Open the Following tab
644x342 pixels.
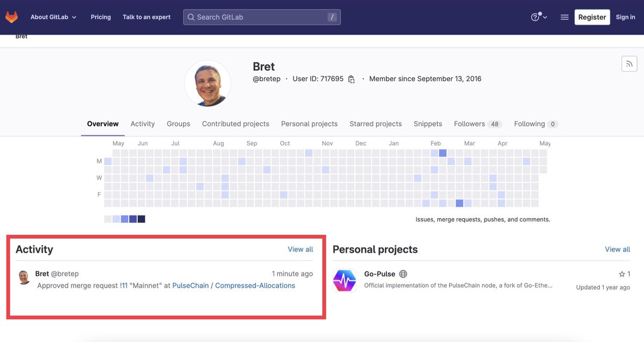tap(536, 124)
